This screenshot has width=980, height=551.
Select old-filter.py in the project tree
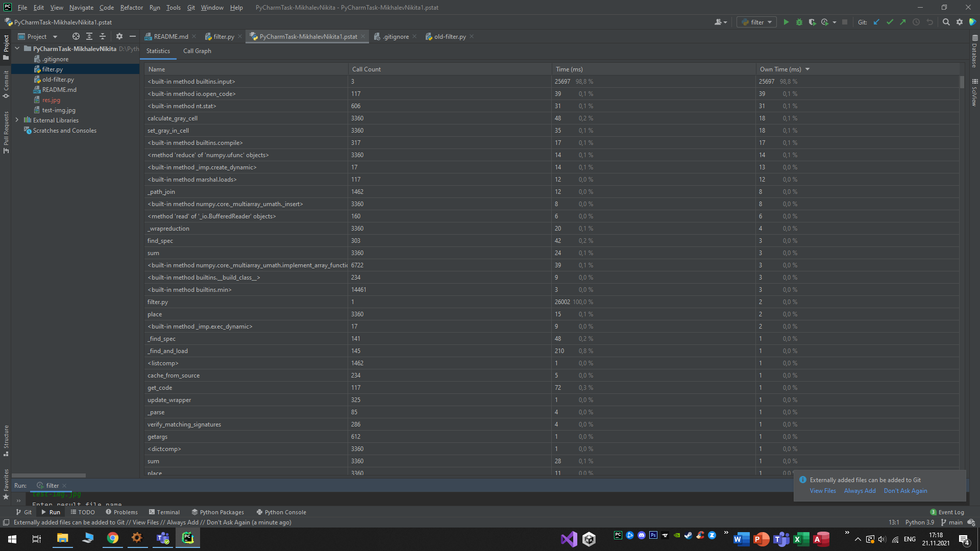pos(58,80)
